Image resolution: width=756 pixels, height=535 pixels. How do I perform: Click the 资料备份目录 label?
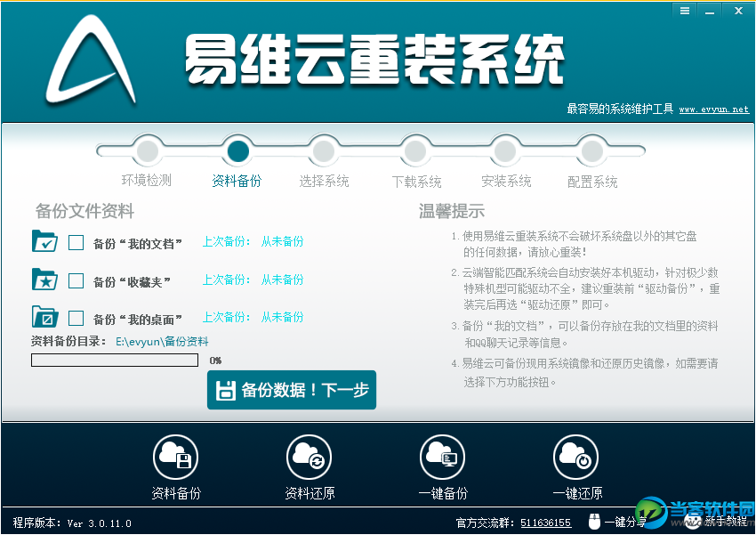[69, 342]
